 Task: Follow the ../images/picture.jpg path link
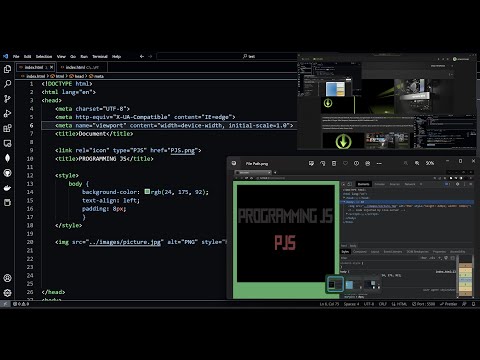click(x=125, y=242)
